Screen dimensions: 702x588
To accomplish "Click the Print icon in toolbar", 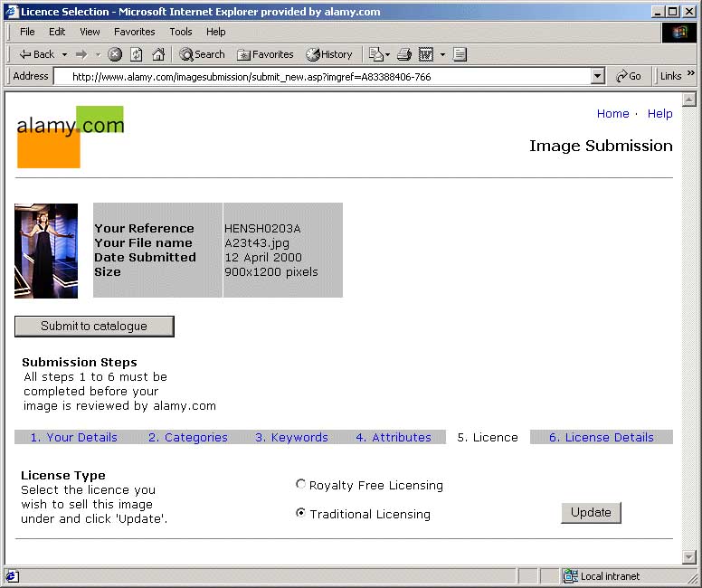I will [404, 54].
